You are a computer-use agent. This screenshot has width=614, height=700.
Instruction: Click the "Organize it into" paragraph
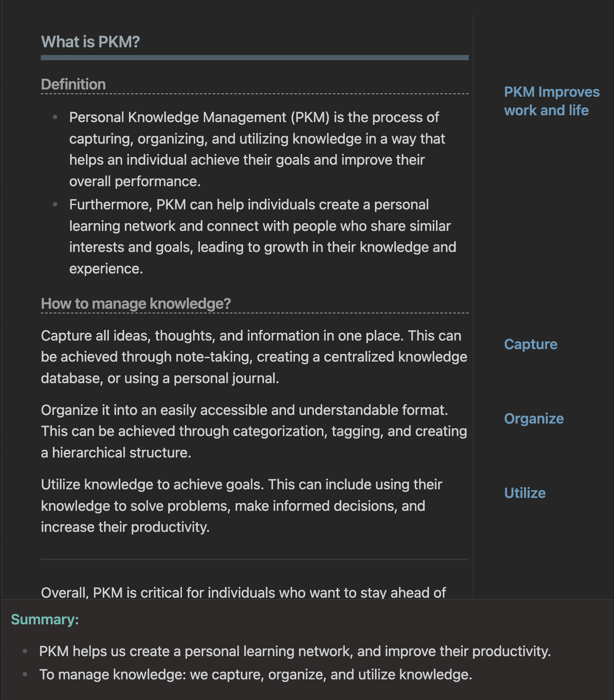(x=254, y=431)
